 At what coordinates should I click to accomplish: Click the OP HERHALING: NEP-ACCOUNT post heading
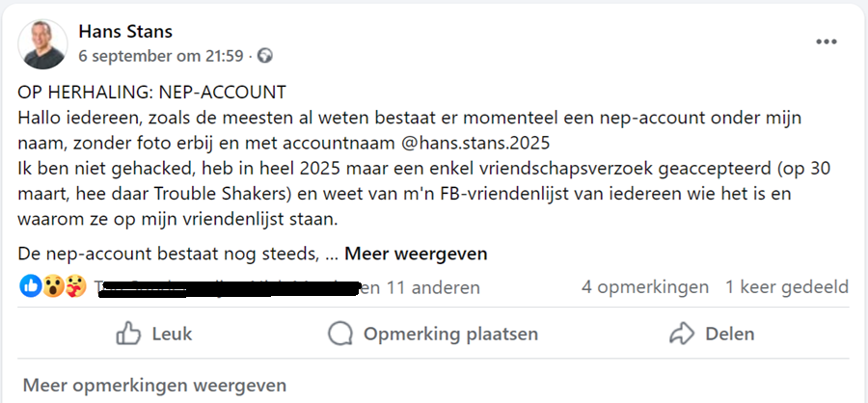[x=152, y=93]
